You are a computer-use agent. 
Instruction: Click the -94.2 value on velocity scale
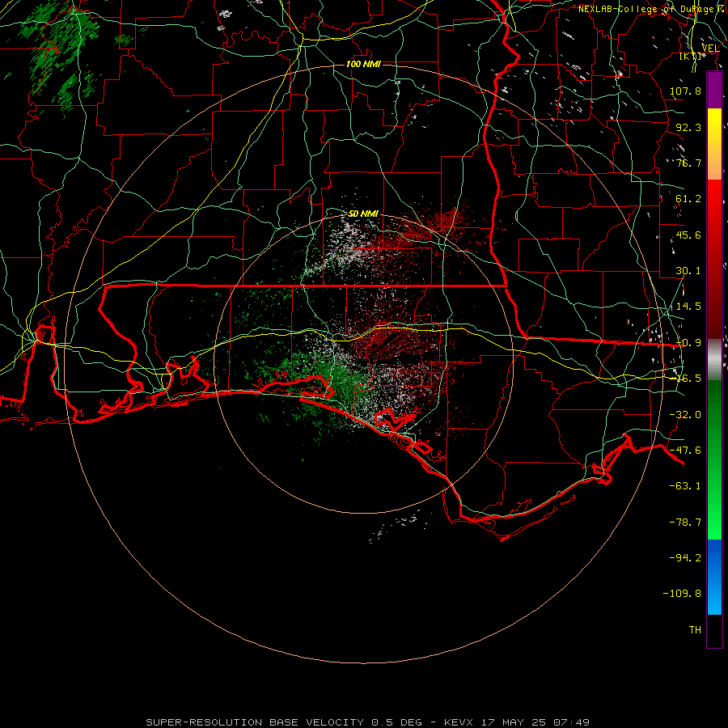click(685, 558)
